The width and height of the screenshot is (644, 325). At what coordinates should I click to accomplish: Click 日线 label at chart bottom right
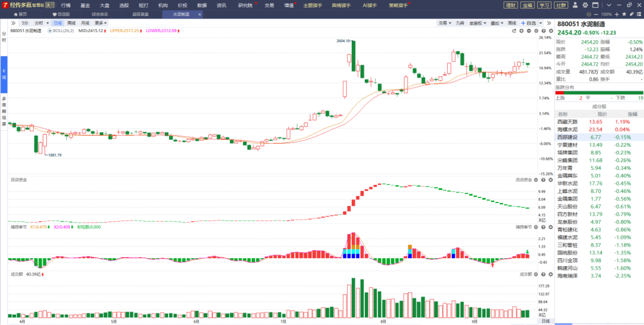(545, 321)
